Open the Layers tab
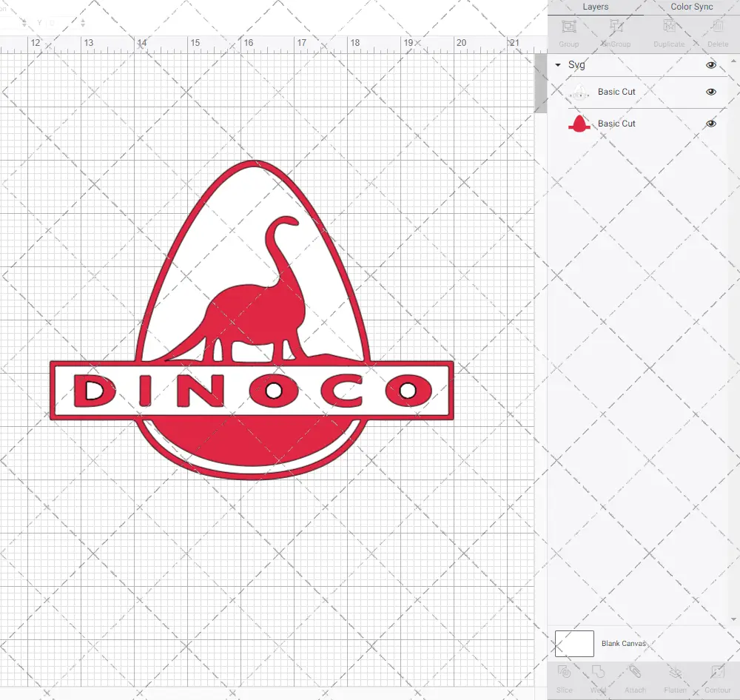This screenshot has width=740, height=700. [595, 7]
